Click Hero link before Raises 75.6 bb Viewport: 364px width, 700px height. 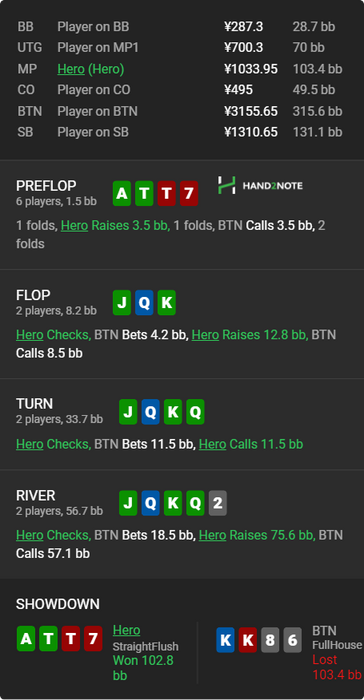coord(212,535)
